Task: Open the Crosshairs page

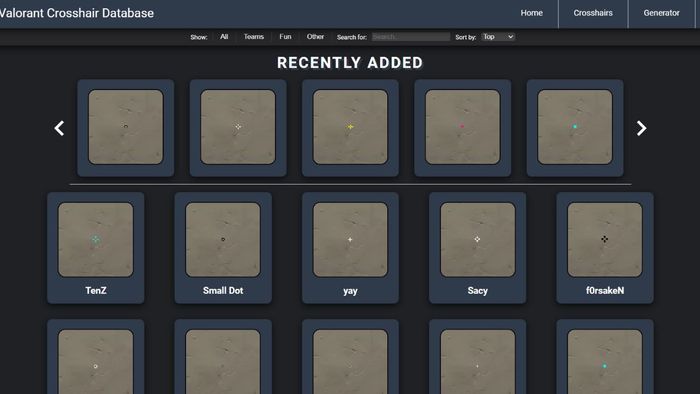Action: coord(593,13)
